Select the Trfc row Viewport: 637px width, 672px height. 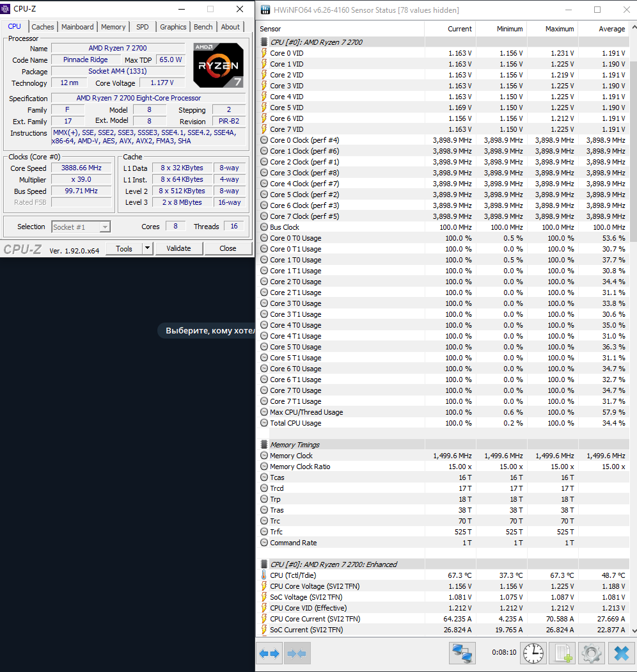pos(444,532)
